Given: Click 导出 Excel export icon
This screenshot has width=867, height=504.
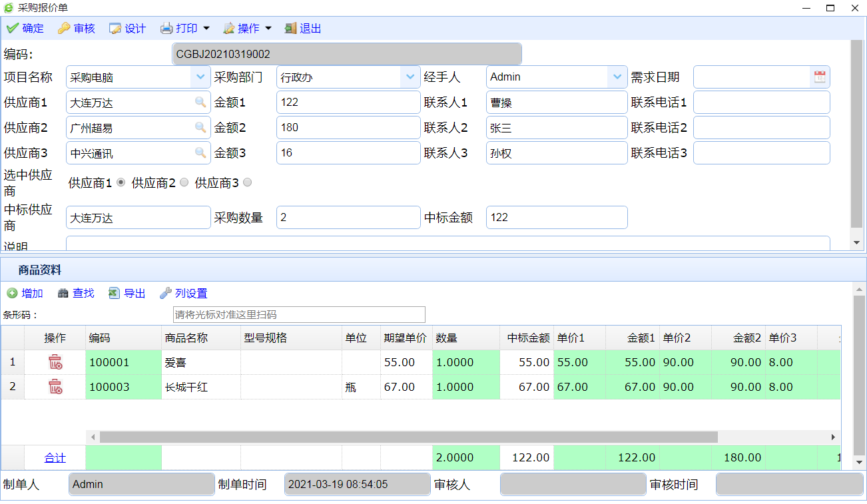Looking at the screenshot, I should [114, 293].
